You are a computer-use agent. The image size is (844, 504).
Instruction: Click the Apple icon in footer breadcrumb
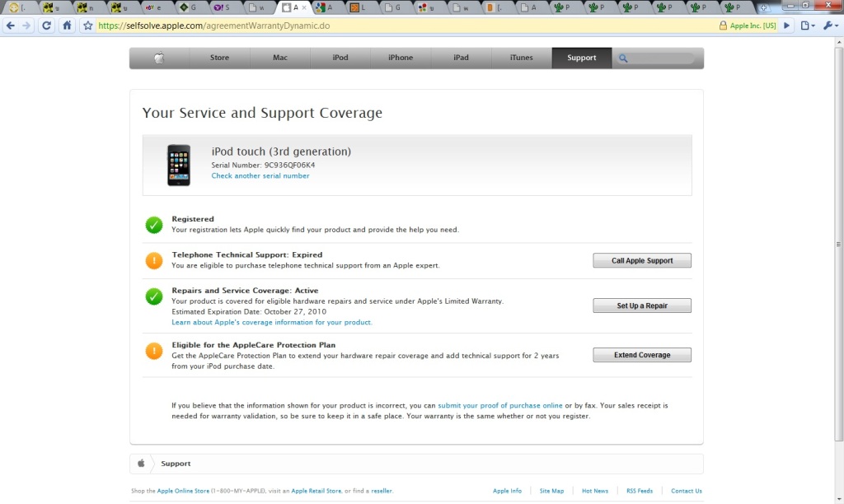tap(141, 464)
